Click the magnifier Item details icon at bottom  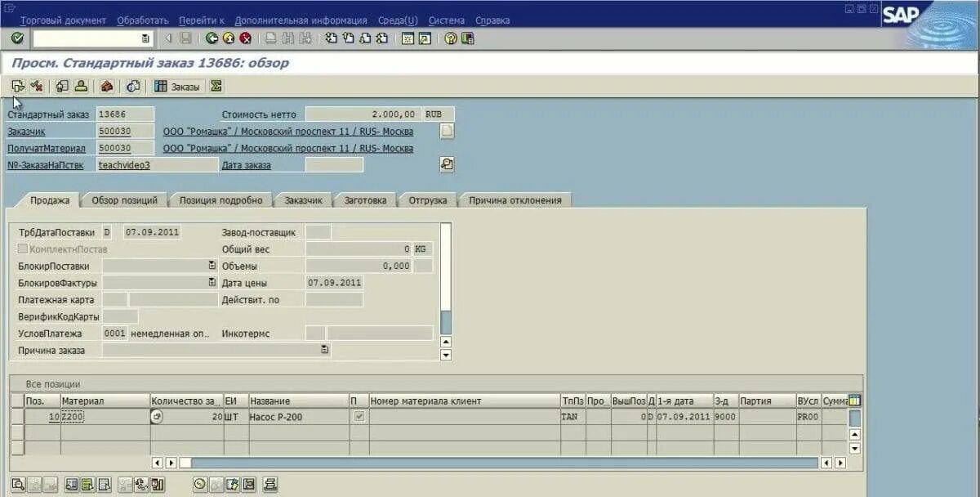point(18,484)
